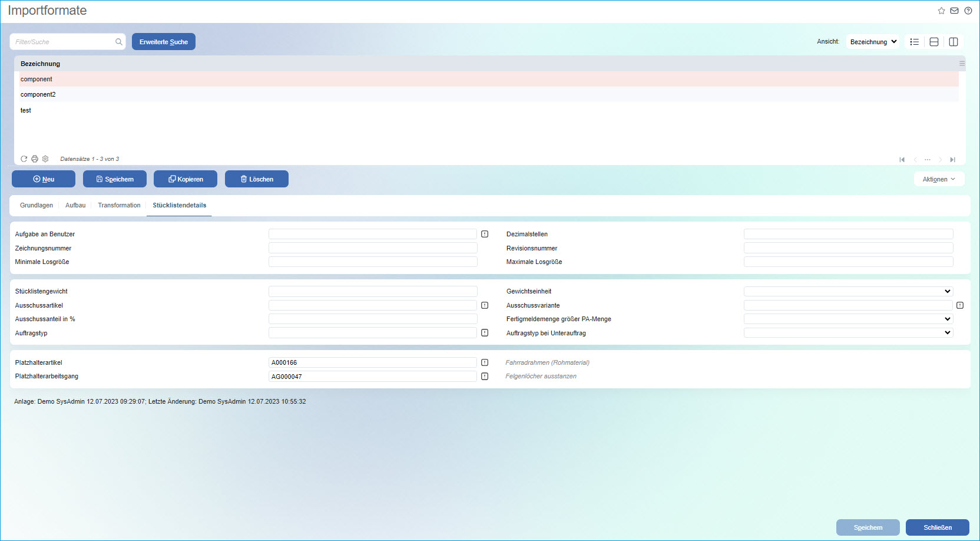Click the favorites star icon
This screenshot has width=980, height=541.
click(x=941, y=11)
